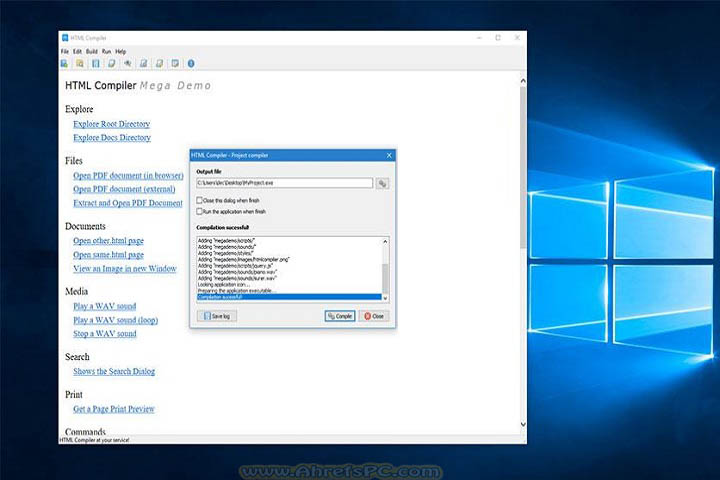Click 'Open same.html page' link
Screen dimensions: 720x480
click(x=108, y=254)
